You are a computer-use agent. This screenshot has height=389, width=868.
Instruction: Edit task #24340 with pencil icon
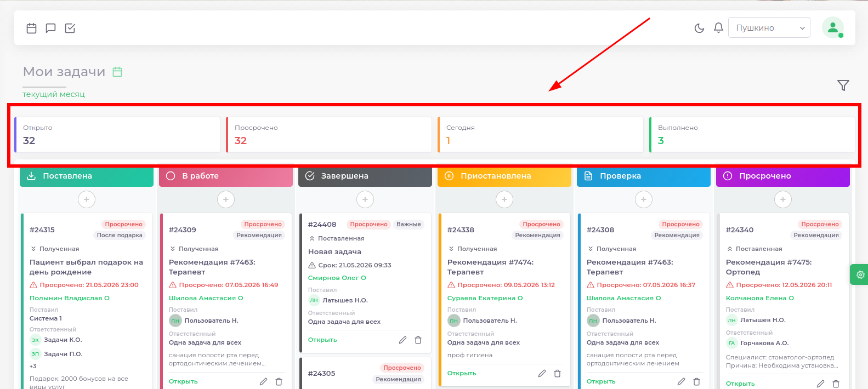(x=820, y=384)
